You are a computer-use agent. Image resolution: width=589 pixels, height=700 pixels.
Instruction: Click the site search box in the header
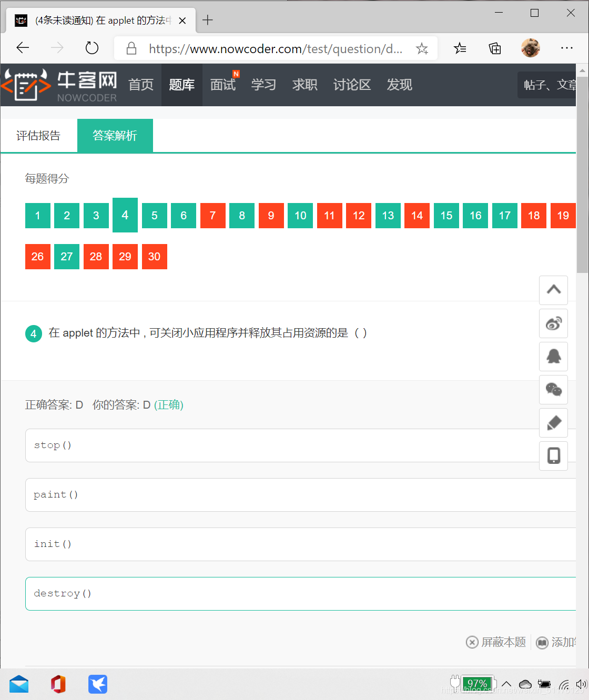click(547, 85)
